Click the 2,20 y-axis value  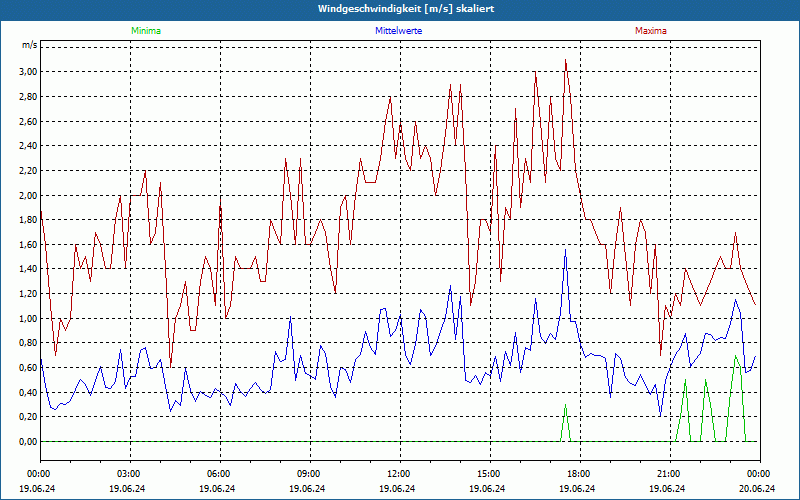tap(28, 170)
